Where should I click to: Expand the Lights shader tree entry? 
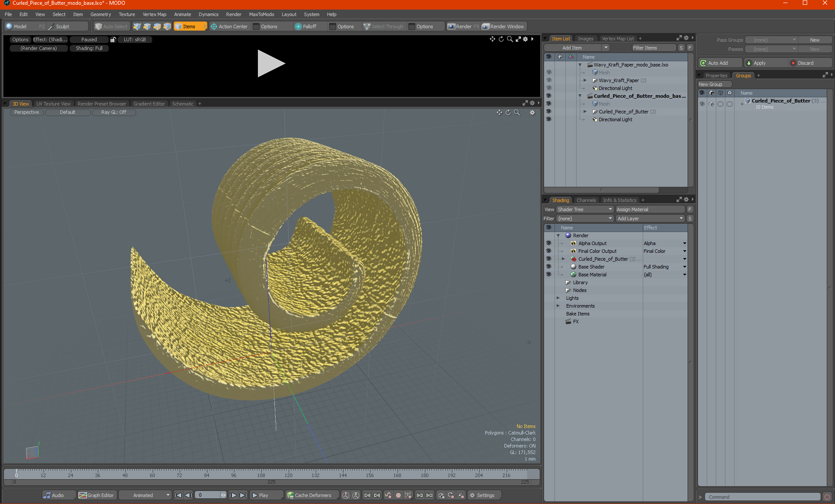tap(558, 298)
